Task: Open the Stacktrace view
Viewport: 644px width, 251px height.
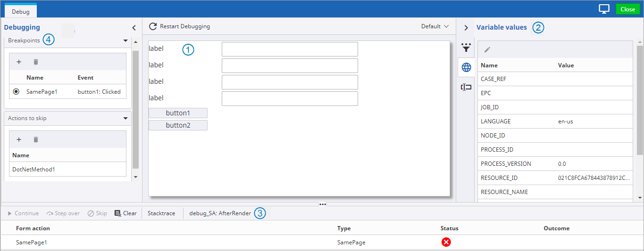Action: (161, 213)
